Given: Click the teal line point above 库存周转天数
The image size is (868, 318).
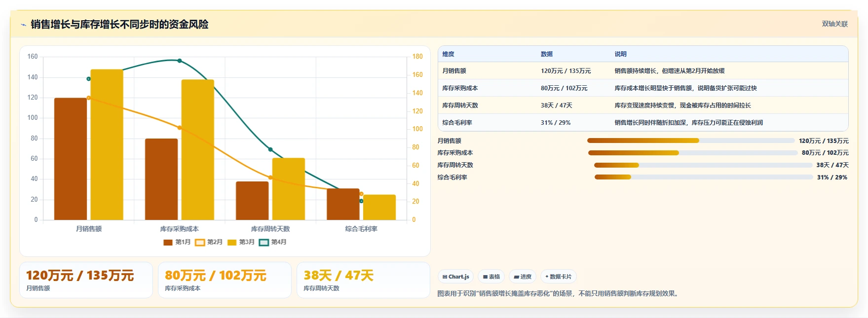Looking at the screenshot, I should tap(270, 149).
